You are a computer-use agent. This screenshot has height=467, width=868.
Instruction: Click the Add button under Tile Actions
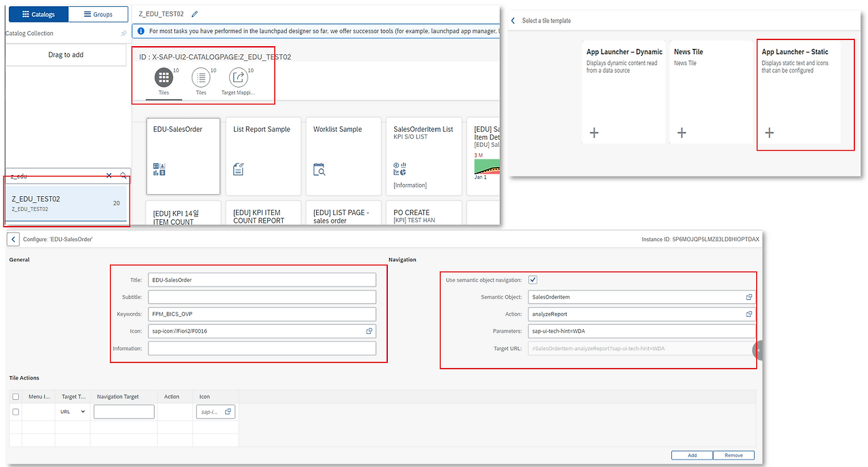tap(692, 455)
